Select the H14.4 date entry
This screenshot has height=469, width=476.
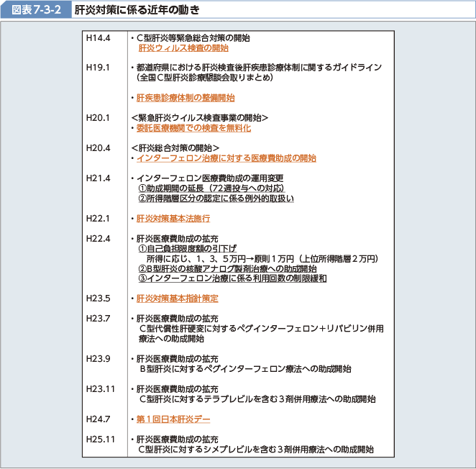[96, 37]
